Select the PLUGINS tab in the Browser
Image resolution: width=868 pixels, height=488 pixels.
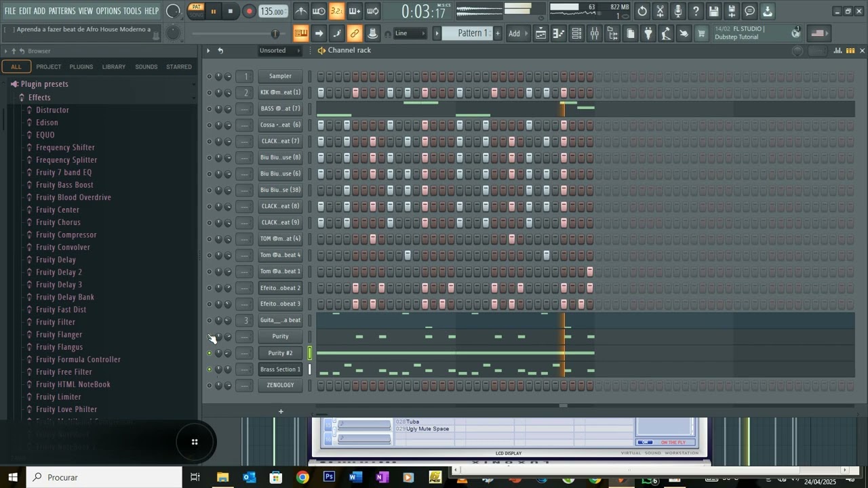coord(81,66)
